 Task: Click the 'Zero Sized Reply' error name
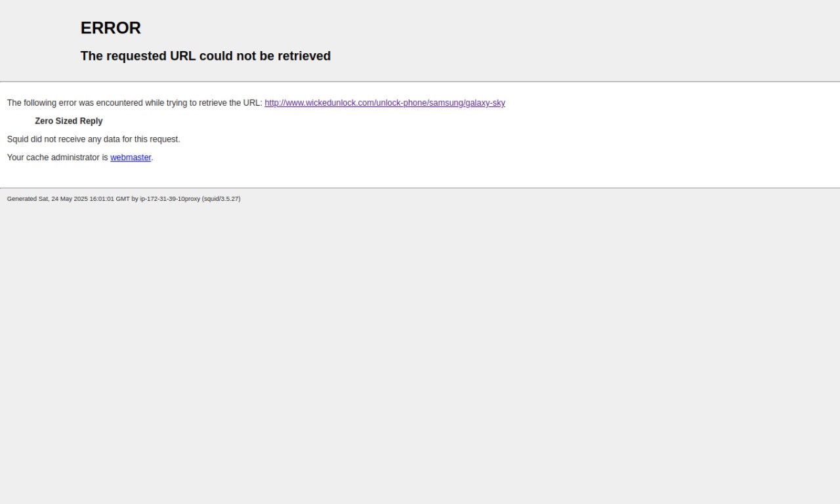pyautogui.click(x=69, y=121)
